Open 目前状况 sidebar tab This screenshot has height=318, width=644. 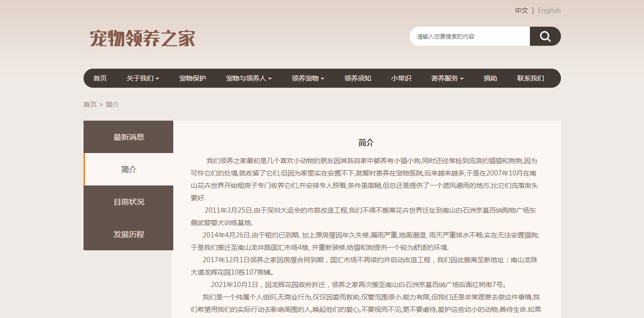[x=128, y=202]
